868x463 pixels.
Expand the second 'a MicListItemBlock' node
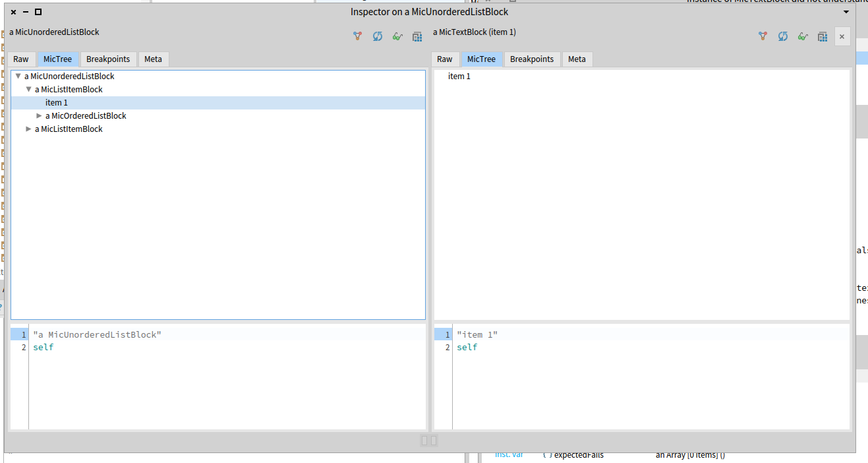28,129
